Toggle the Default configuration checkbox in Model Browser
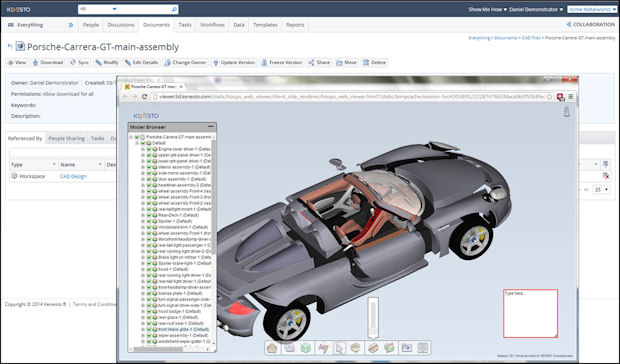 coord(143,143)
